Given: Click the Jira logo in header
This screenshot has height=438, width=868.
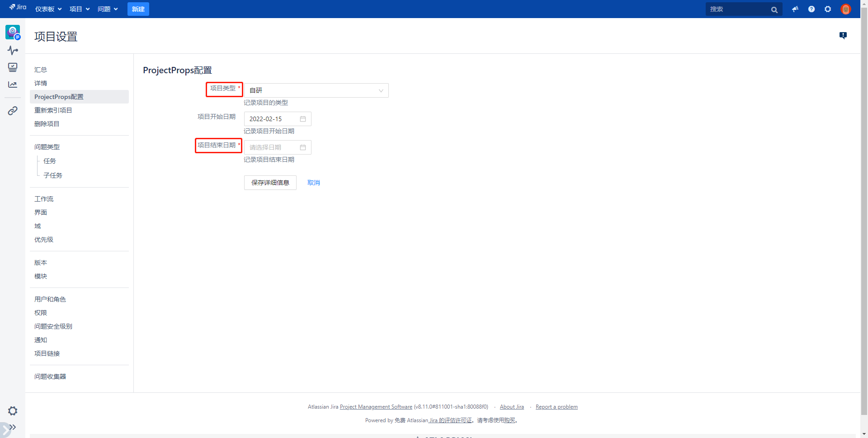Looking at the screenshot, I should [18, 7].
